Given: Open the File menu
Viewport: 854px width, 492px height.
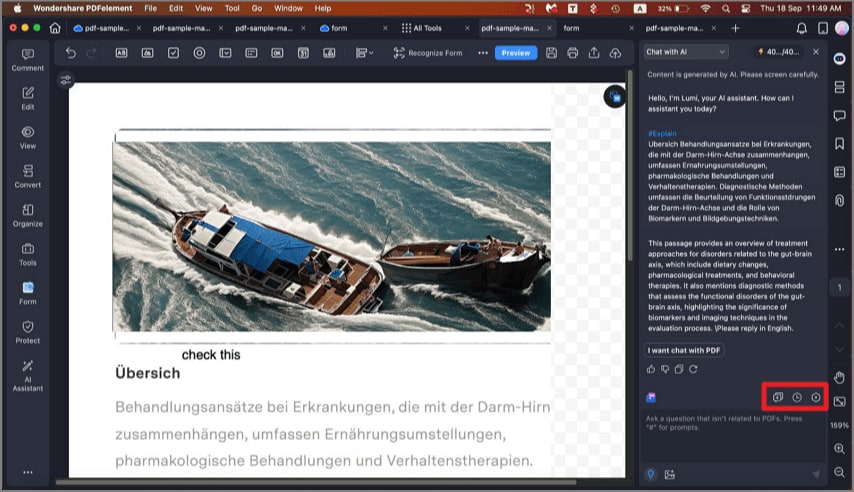Looking at the screenshot, I should point(150,8).
